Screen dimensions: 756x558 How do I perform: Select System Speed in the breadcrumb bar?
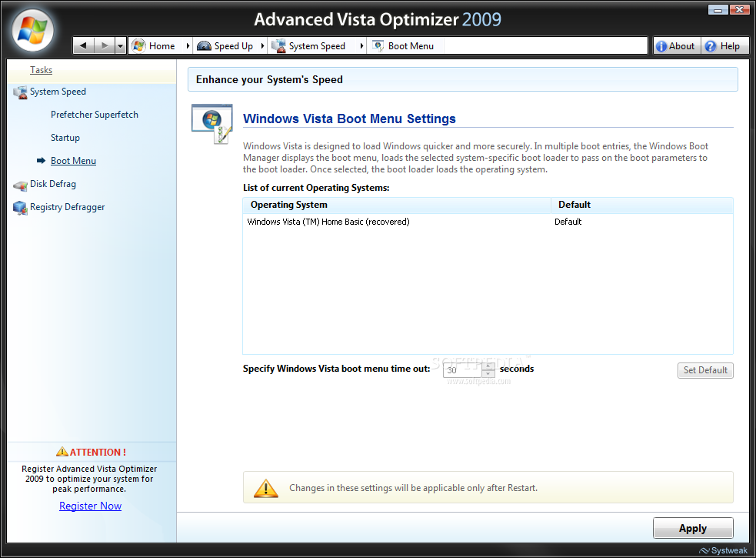point(317,46)
